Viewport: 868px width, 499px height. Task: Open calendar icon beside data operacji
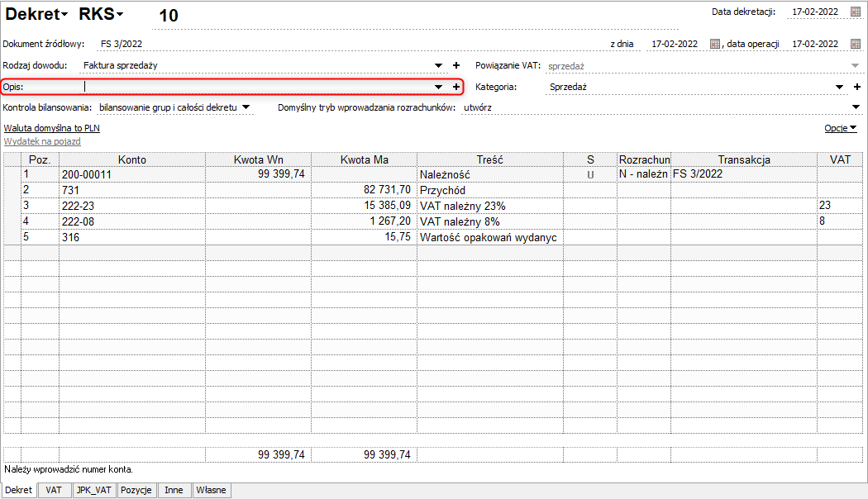point(856,44)
